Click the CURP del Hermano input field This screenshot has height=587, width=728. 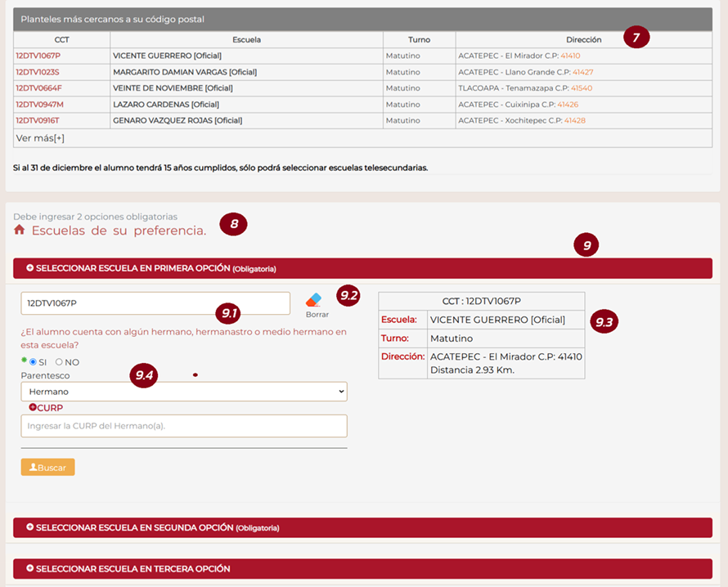point(184,426)
